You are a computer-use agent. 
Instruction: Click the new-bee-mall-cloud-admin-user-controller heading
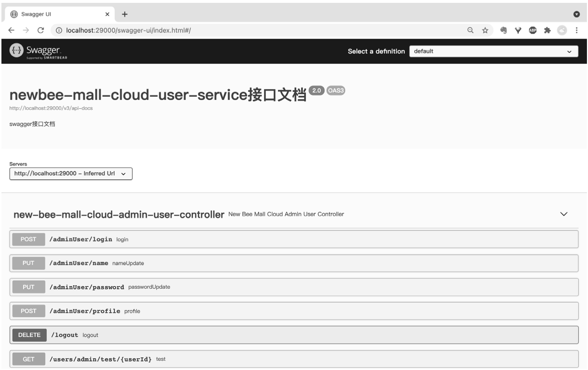(119, 214)
